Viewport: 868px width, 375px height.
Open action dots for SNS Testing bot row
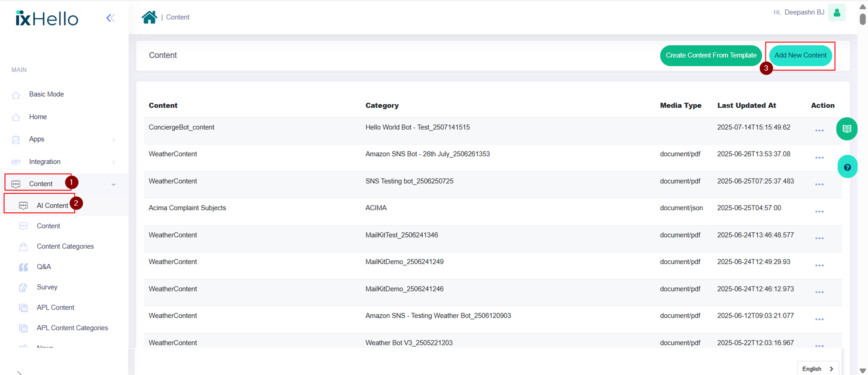coord(819,184)
